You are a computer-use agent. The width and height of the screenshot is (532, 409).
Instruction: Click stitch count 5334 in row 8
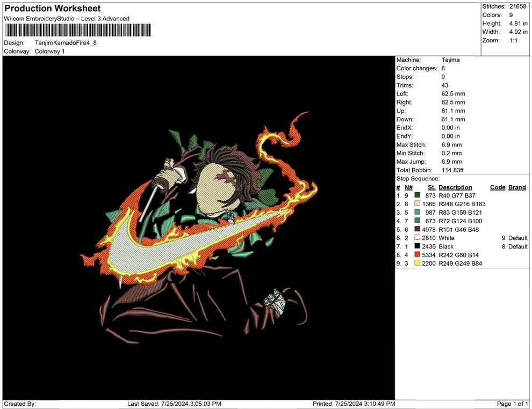429,255
